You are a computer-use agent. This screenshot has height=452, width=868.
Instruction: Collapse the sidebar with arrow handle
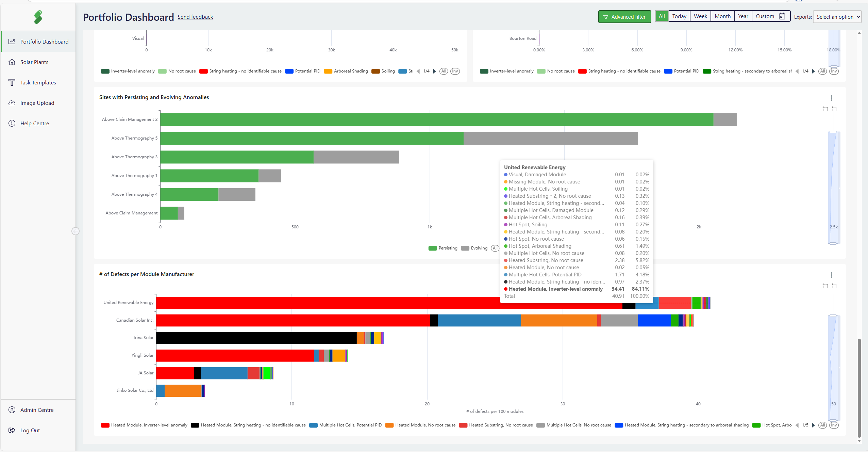click(x=76, y=231)
